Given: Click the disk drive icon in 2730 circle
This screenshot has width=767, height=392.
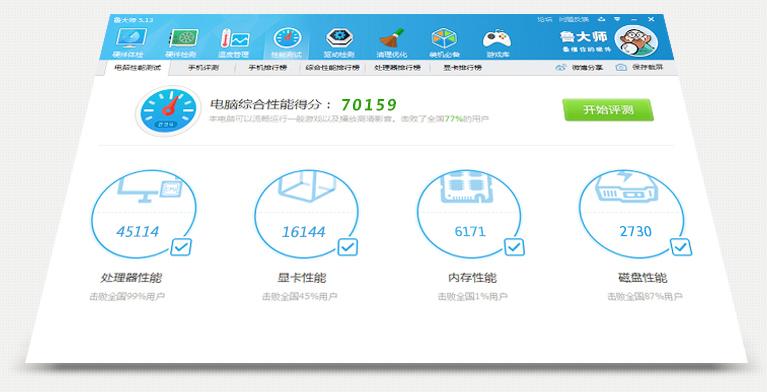Looking at the screenshot, I should [x=626, y=186].
